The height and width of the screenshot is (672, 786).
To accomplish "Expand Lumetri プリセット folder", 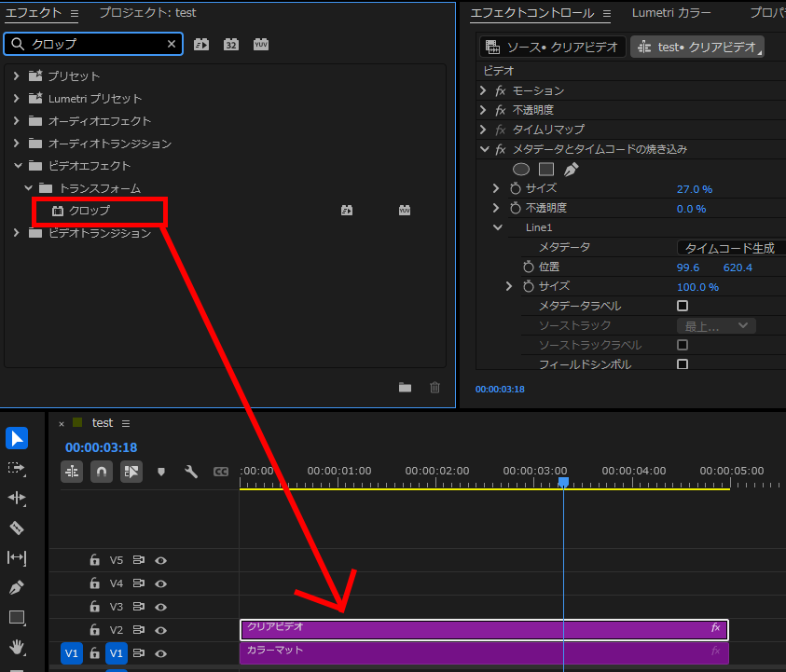I will click(17, 98).
